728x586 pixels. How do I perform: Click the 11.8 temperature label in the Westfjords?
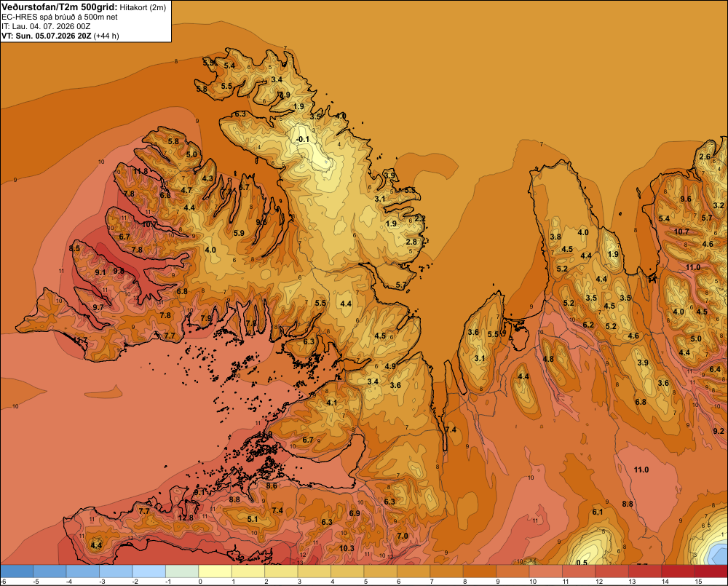(141, 171)
